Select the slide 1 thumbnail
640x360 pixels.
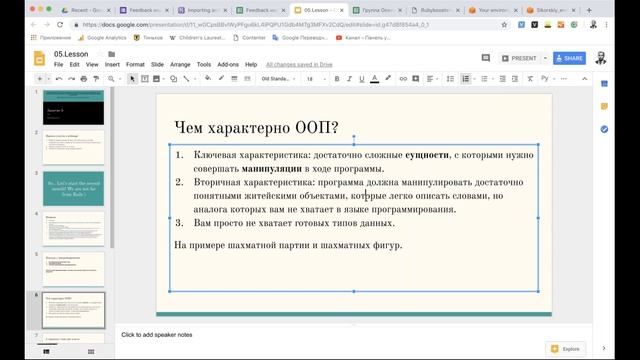coord(73,108)
